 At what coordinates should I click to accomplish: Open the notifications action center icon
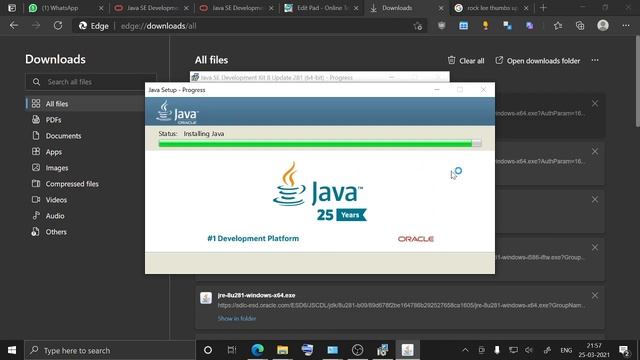[624, 350]
